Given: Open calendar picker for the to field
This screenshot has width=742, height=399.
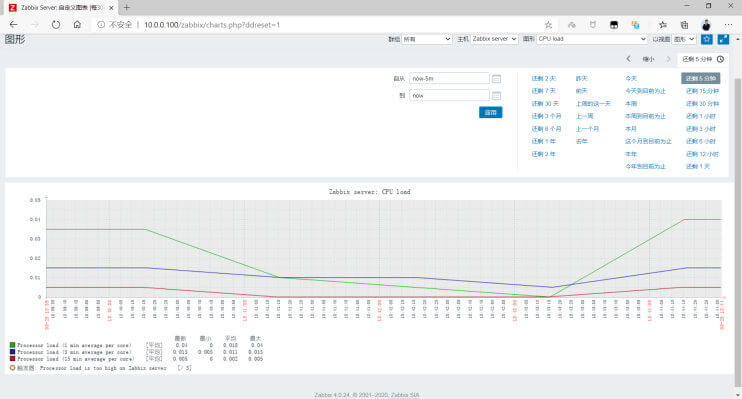Looking at the screenshot, I should pos(496,96).
